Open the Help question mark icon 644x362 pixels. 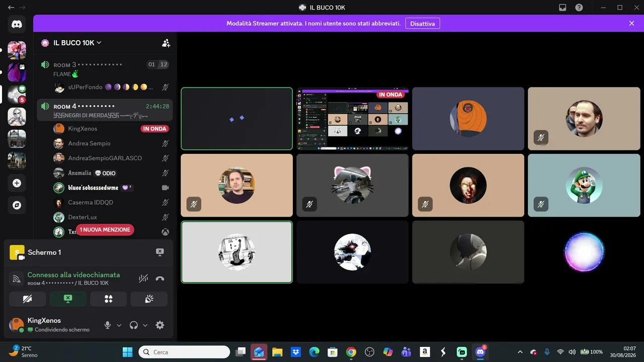pos(579,8)
